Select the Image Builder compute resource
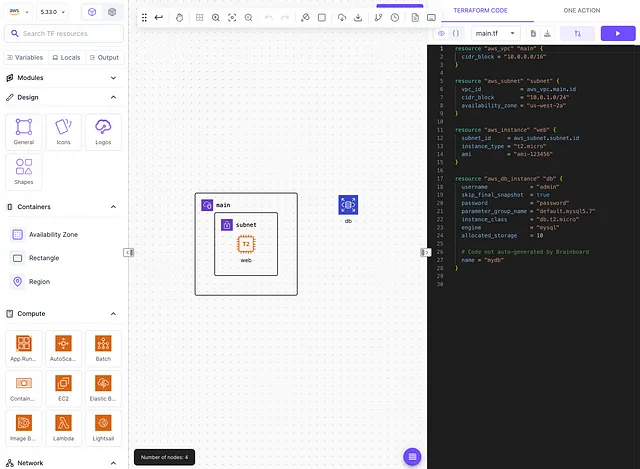This screenshot has width=640, height=469. (x=24, y=428)
